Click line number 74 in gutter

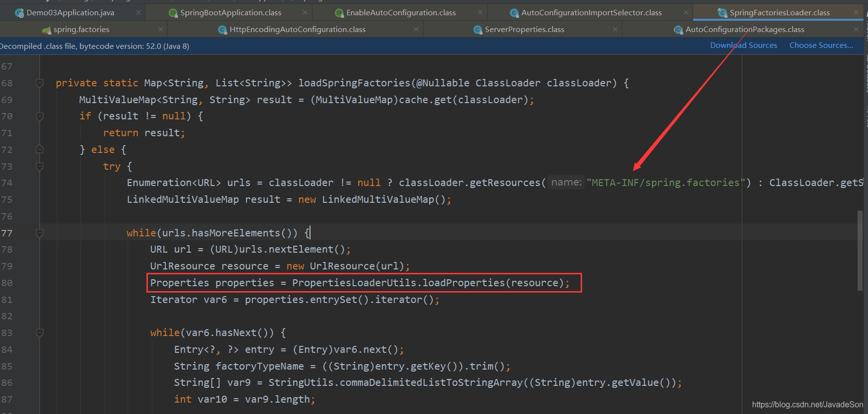point(7,183)
